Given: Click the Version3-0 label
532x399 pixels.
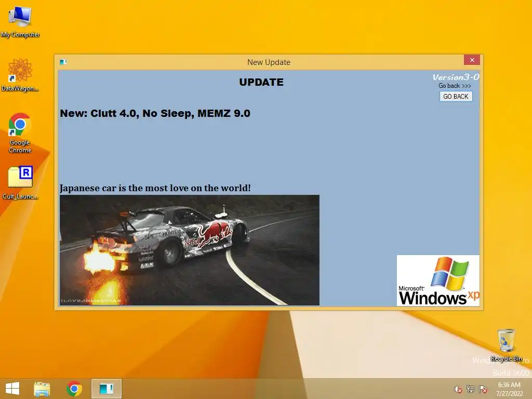Looking at the screenshot, I should pos(456,77).
